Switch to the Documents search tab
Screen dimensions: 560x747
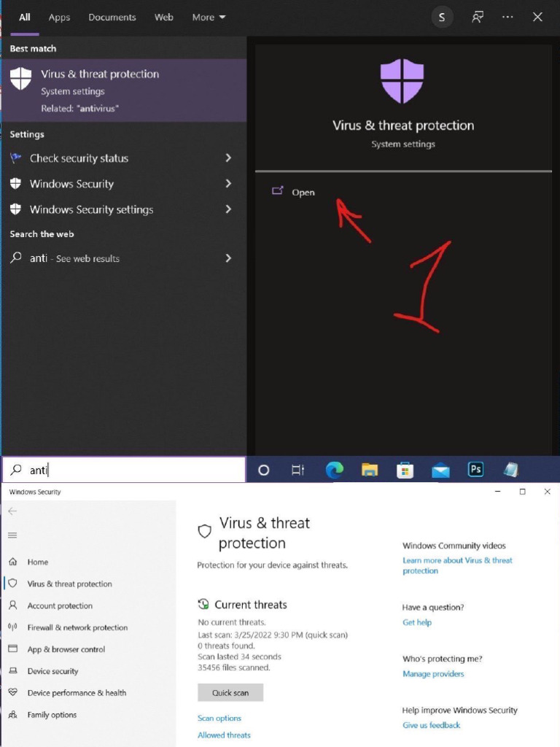pos(112,18)
